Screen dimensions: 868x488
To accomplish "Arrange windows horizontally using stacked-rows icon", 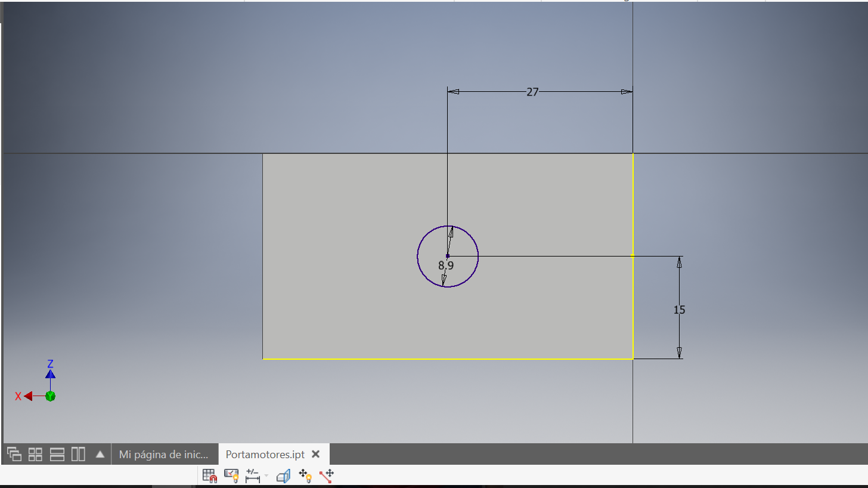I will pos(57,454).
